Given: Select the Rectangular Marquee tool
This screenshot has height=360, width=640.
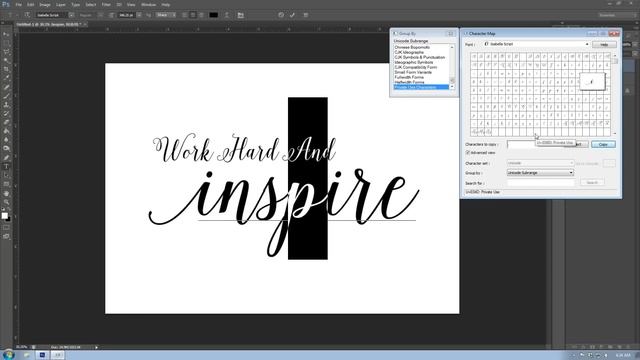Looking at the screenshot, I should coord(6,43).
